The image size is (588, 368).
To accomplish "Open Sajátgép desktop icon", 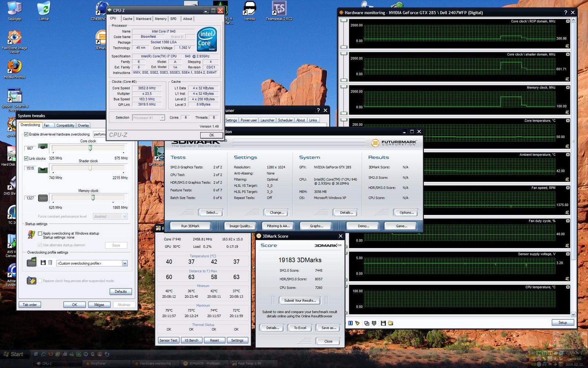I will point(14,11).
